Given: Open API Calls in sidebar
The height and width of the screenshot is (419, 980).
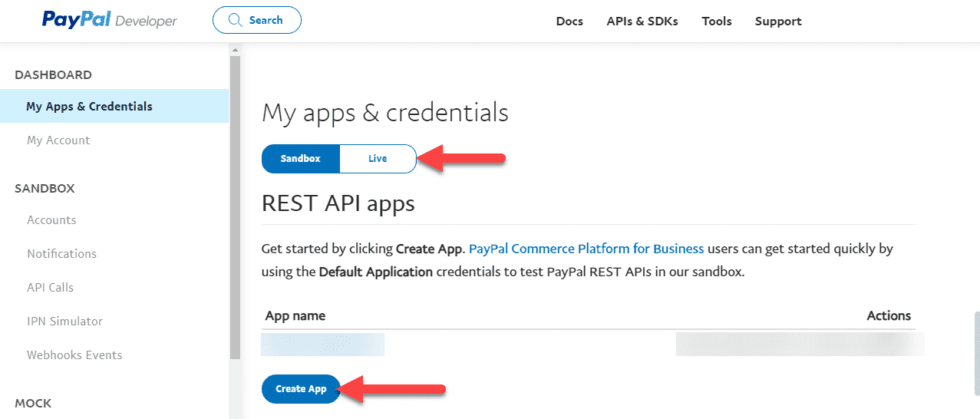Looking at the screenshot, I should (50, 287).
